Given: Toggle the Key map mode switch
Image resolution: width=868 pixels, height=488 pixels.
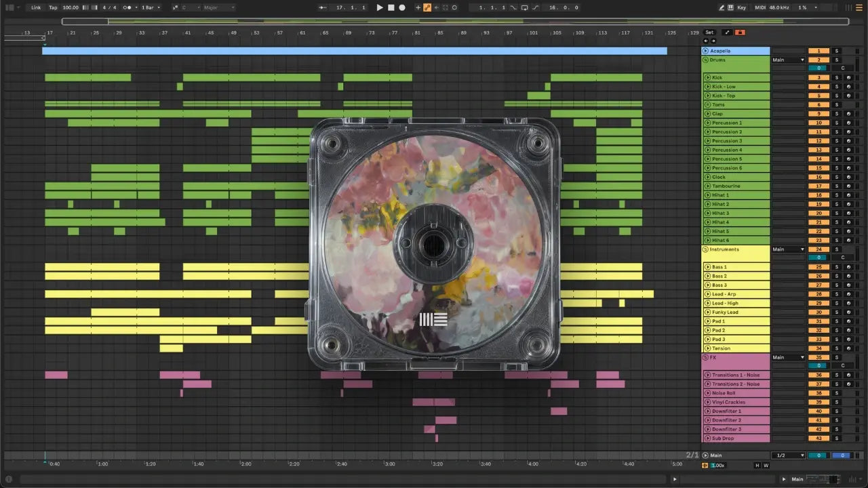Looking at the screenshot, I should coord(741,7).
